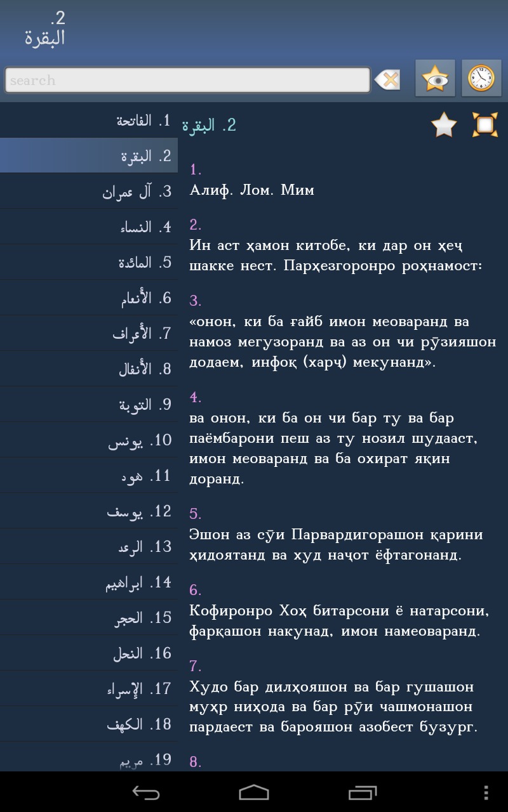Open sura 9. التوبة
Screen dimensions: 508x812
[x=89, y=404]
